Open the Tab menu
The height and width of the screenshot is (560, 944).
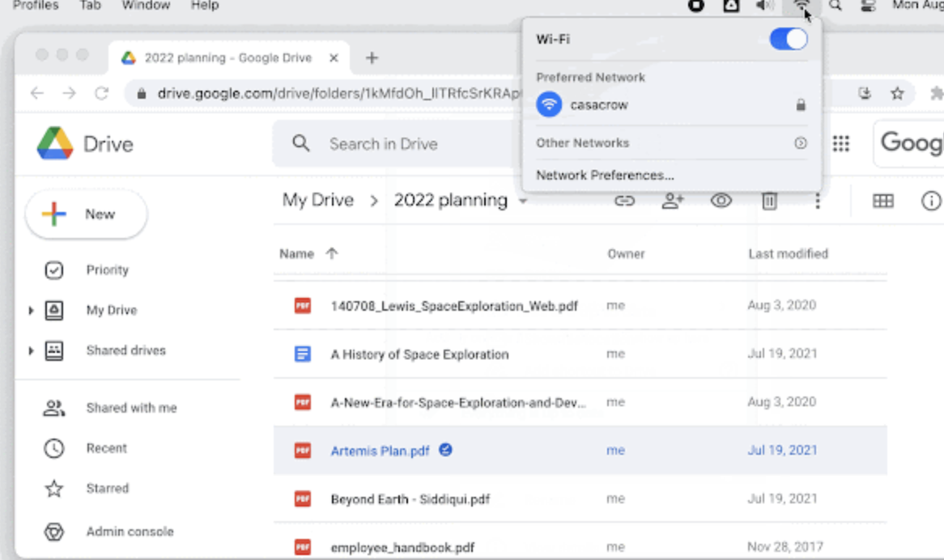[x=91, y=6]
